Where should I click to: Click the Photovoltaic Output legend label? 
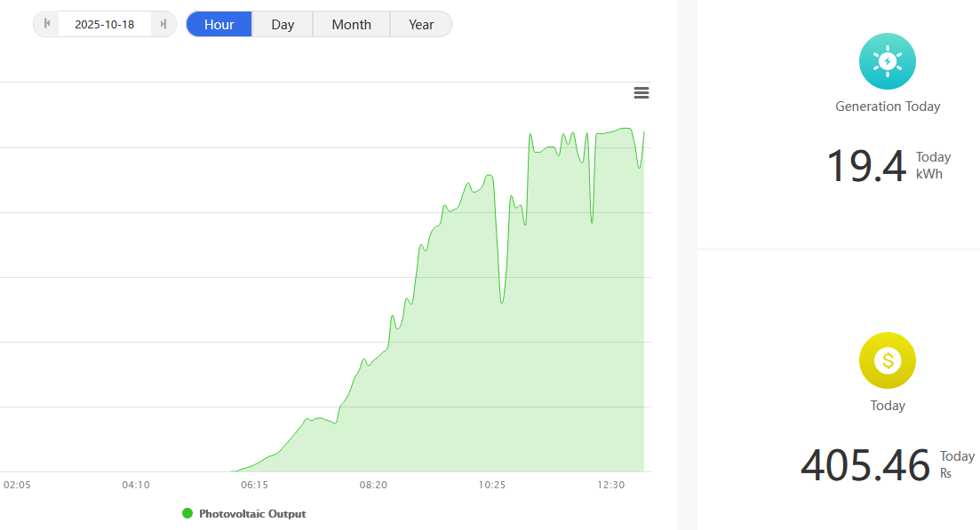coord(252,514)
